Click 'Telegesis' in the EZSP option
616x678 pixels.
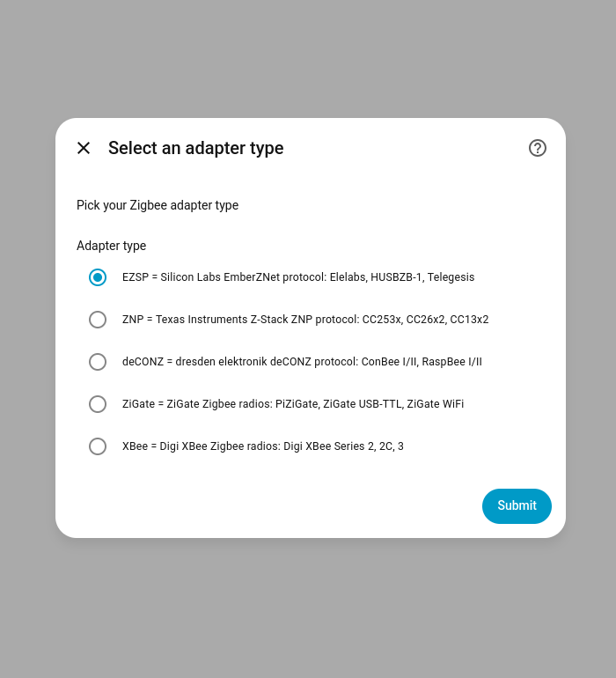[451, 277]
